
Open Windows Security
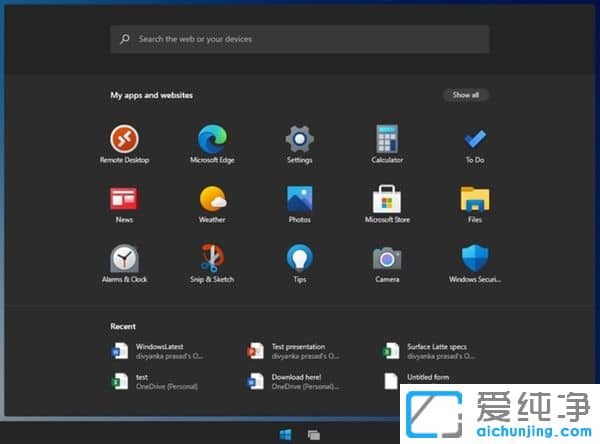[x=475, y=264]
